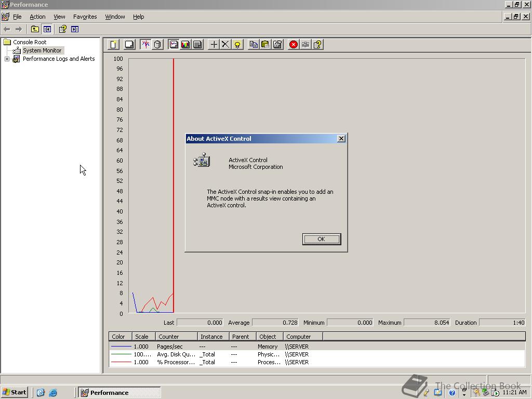Viewport: 532px width, 399px height.
Task: Select System Monitor tree node
Action: [x=42, y=50]
